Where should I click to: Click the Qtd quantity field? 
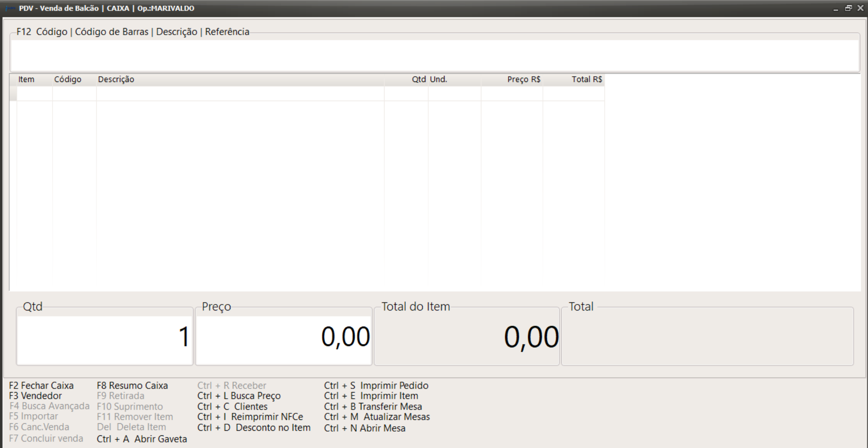tap(105, 339)
